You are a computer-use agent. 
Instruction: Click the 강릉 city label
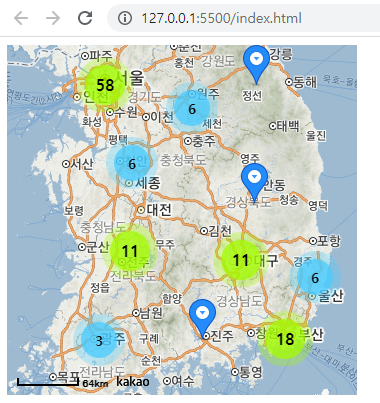coord(281,54)
